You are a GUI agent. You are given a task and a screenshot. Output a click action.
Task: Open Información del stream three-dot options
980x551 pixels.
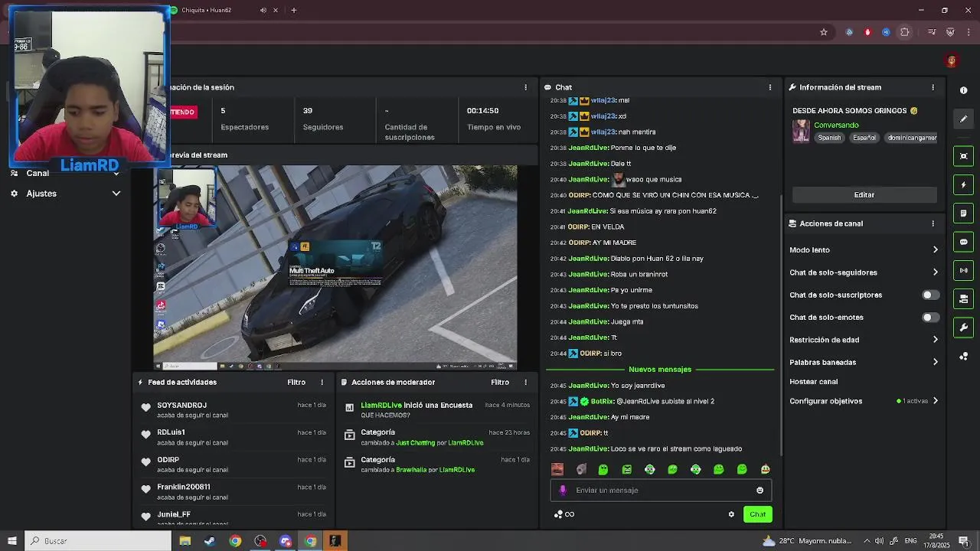[933, 87]
